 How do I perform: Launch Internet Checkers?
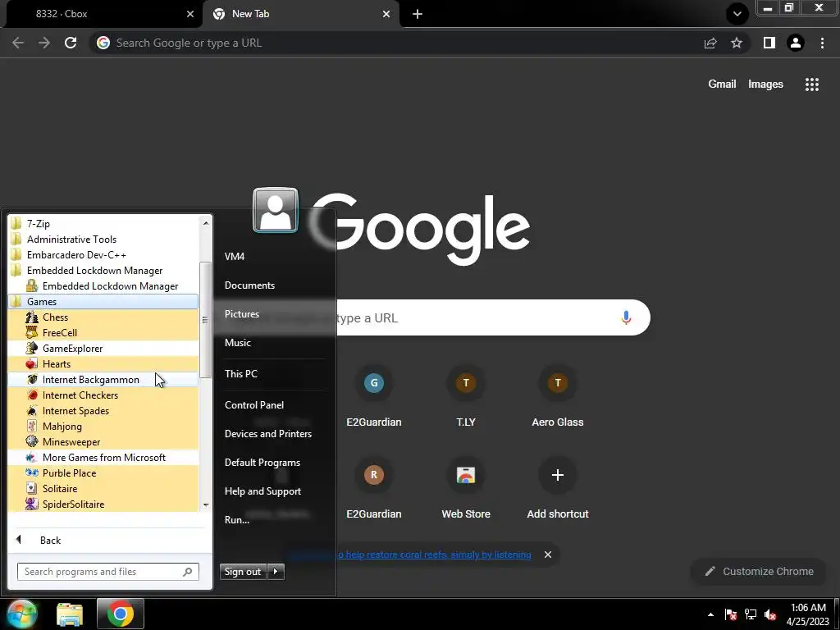(x=103, y=395)
